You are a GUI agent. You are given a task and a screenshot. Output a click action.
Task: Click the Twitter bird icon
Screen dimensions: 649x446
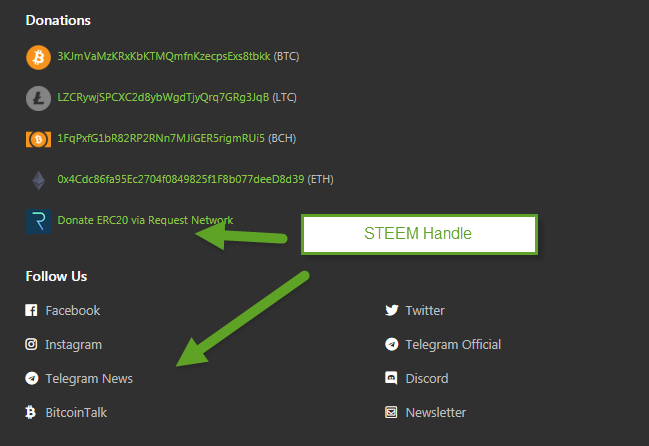(x=391, y=311)
